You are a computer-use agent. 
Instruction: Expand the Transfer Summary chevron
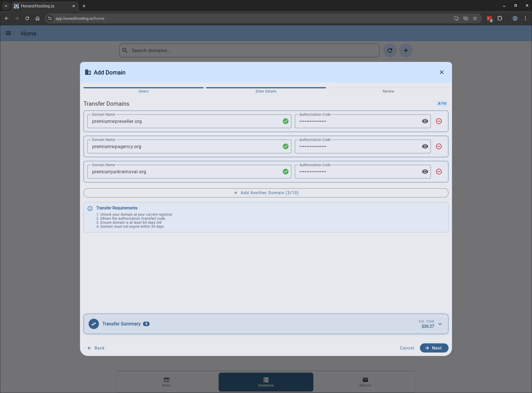pyautogui.click(x=440, y=324)
